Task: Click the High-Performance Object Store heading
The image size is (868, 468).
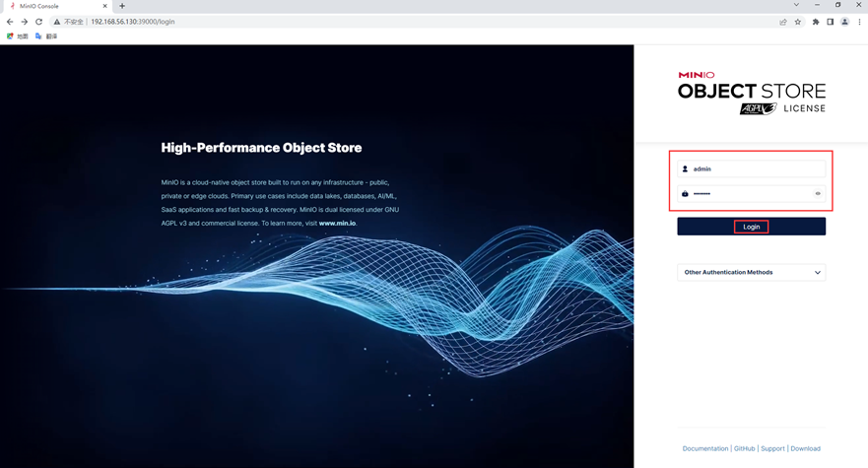Action: 261,148
